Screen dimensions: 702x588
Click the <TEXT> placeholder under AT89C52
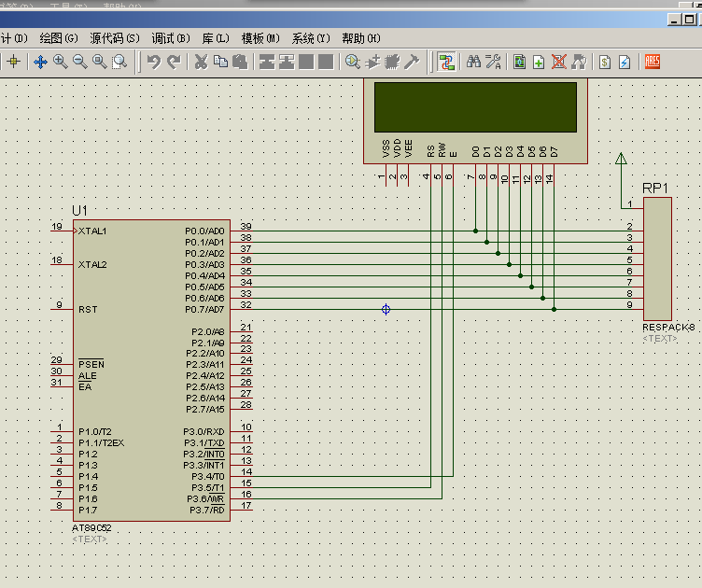coord(90,539)
